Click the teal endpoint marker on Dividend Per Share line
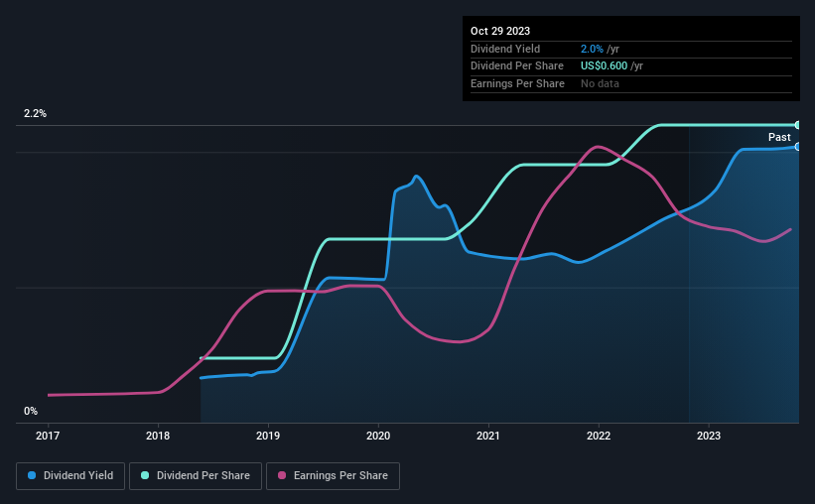This screenshot has height=504, width=815. point(797,125)
